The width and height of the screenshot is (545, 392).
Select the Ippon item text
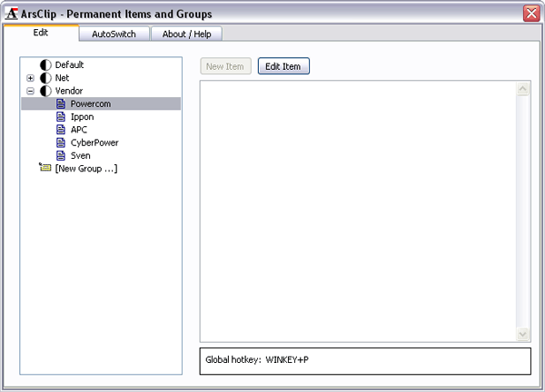click(82, 117)
